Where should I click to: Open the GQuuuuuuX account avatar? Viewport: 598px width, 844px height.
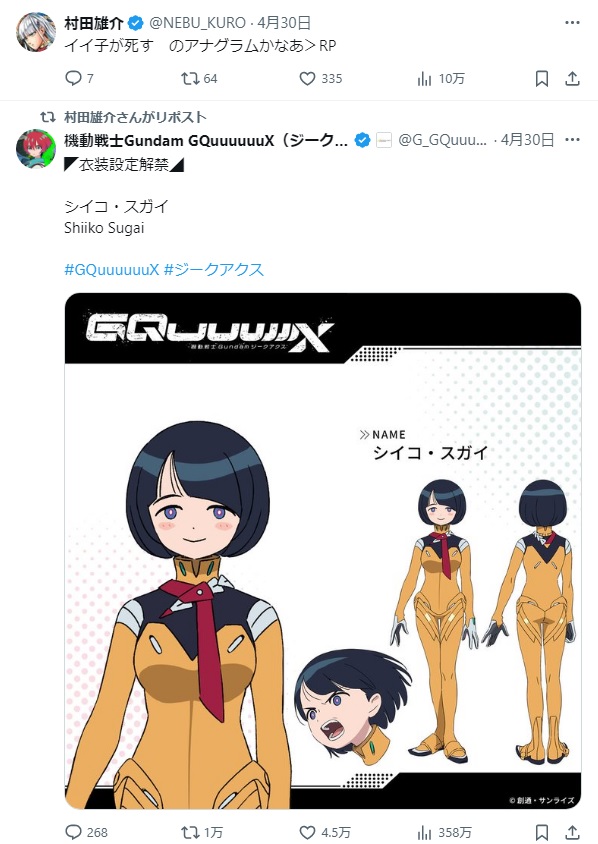[x=36, y=149]
